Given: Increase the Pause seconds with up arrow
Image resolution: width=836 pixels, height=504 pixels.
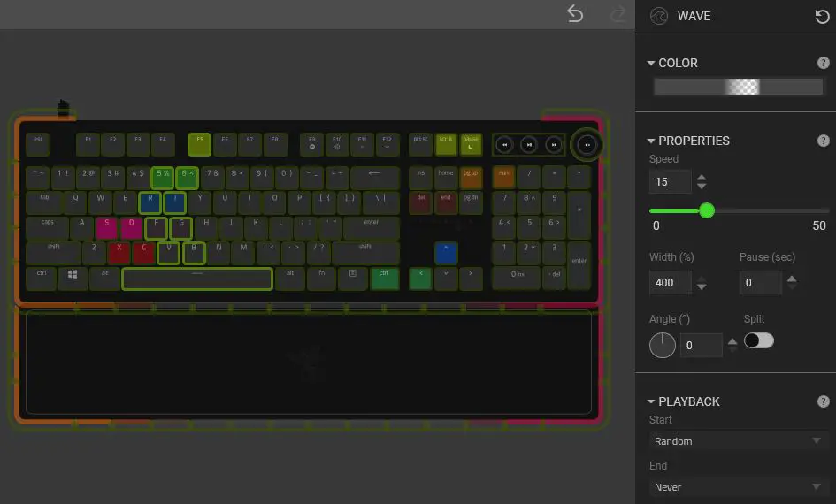Looking at the screenshot, I should tap(792, 279).
